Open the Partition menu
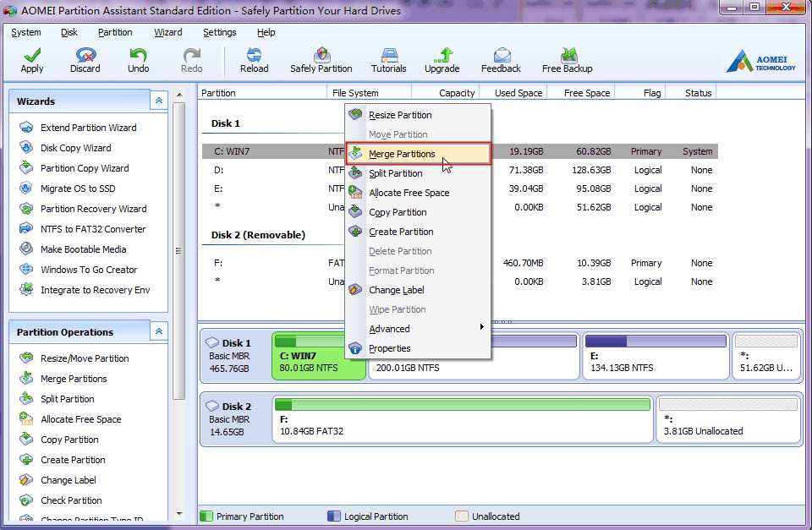 click(115, 32)
